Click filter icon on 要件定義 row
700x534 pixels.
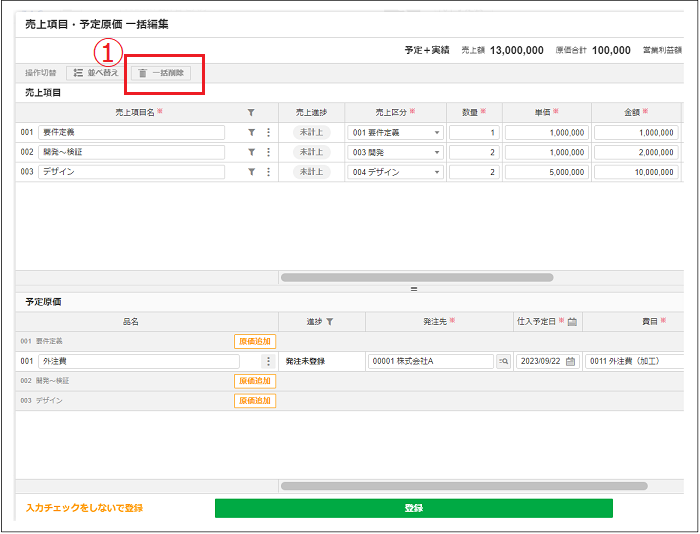point(251,132)
